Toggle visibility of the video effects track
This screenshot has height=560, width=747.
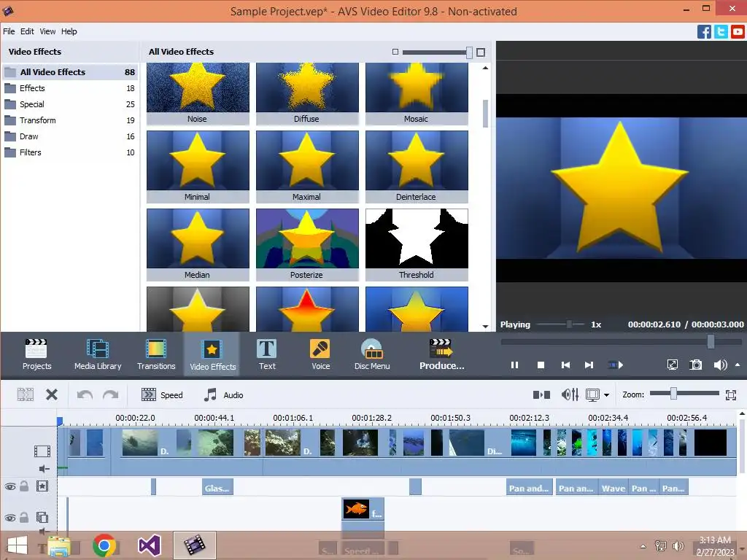10,486
